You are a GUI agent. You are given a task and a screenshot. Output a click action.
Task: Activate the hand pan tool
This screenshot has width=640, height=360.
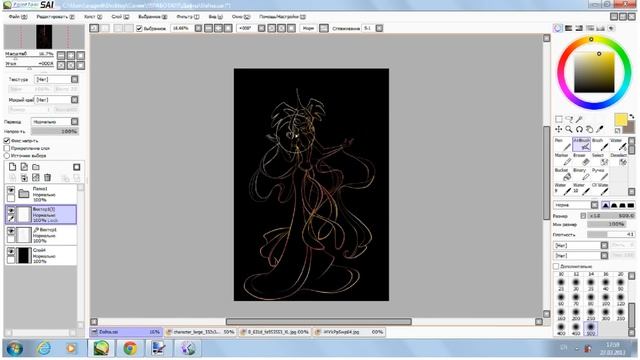tap(589, 129)
